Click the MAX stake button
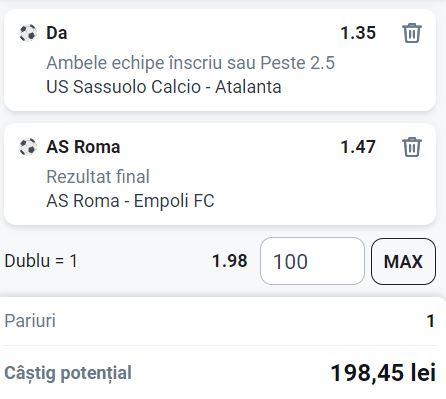Viewport: 446px width, 399px height. (403, 261)
